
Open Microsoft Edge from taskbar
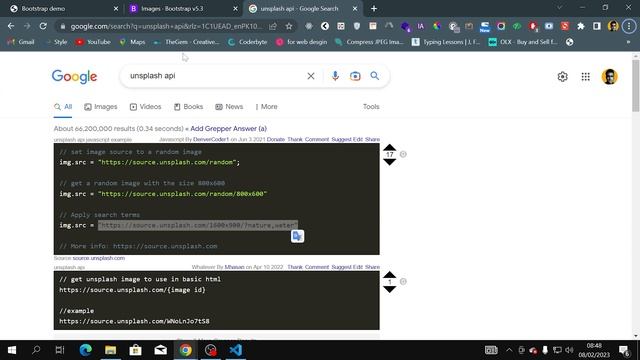point(86,350)
